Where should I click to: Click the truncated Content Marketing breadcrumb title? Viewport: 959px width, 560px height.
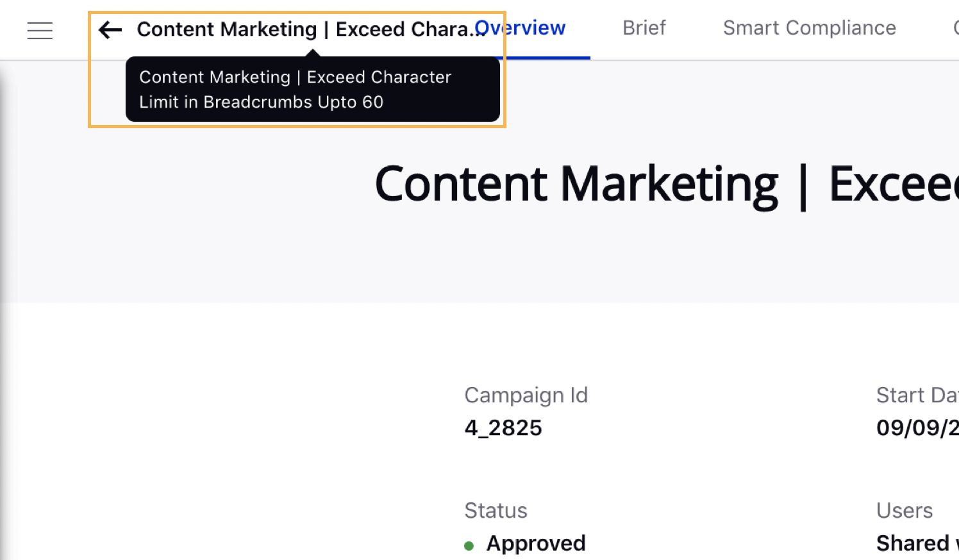311,29
